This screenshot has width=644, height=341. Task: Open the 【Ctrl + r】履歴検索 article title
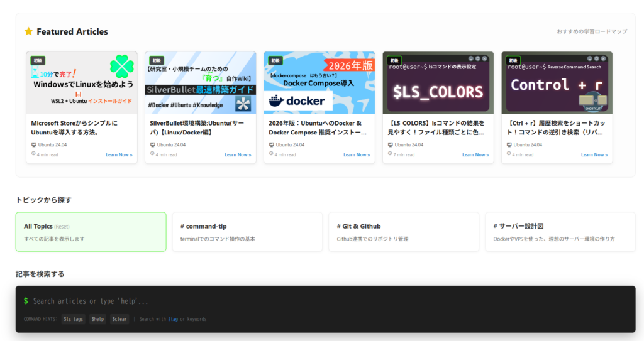point(555,127)
